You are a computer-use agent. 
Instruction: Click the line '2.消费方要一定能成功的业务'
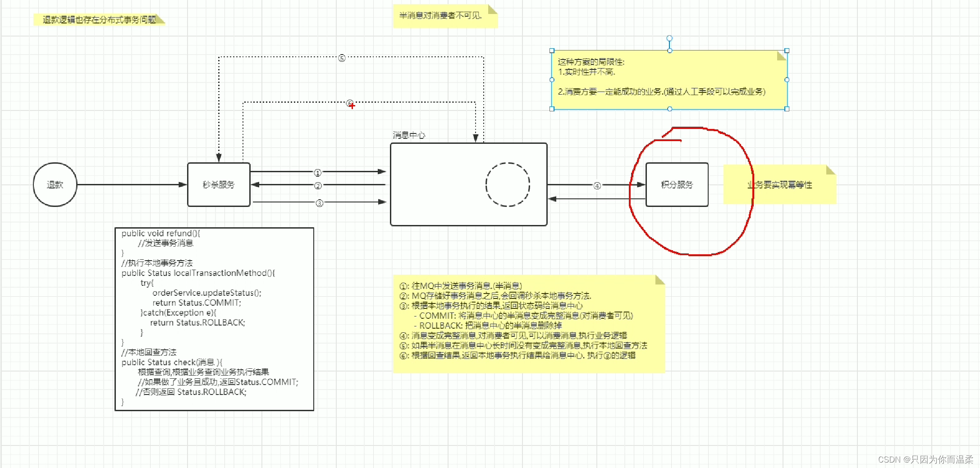662,92
